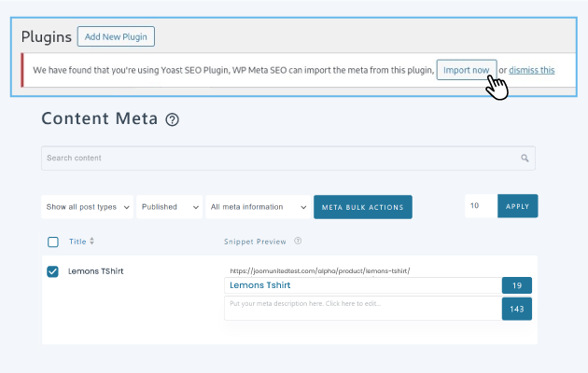Click the help icon beside Content Meta
The image size is (588, 373).
coord(172,120)
